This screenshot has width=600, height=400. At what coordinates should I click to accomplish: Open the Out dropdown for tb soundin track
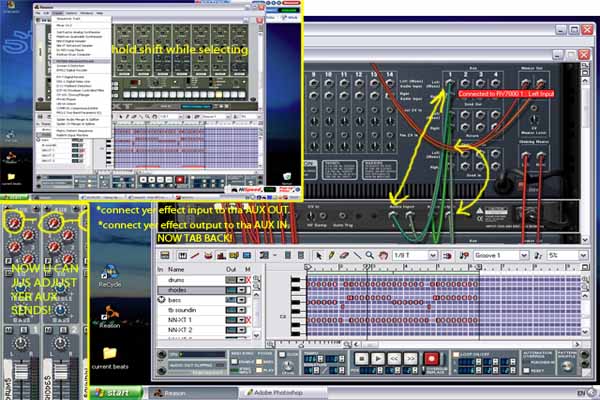point(241,310)
